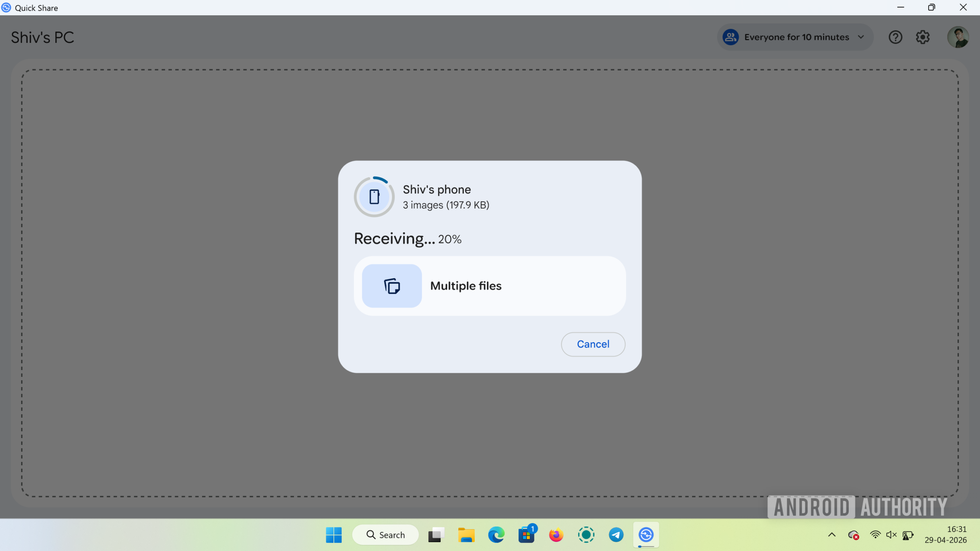Launch Microsoft Edge from the taskbar

[x=496, y=535]
